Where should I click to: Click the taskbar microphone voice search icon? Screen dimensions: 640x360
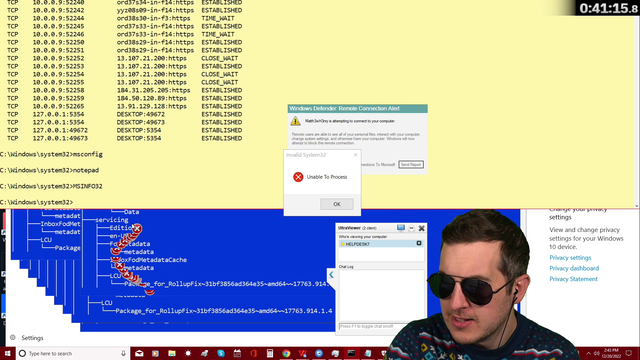(123, 353)
